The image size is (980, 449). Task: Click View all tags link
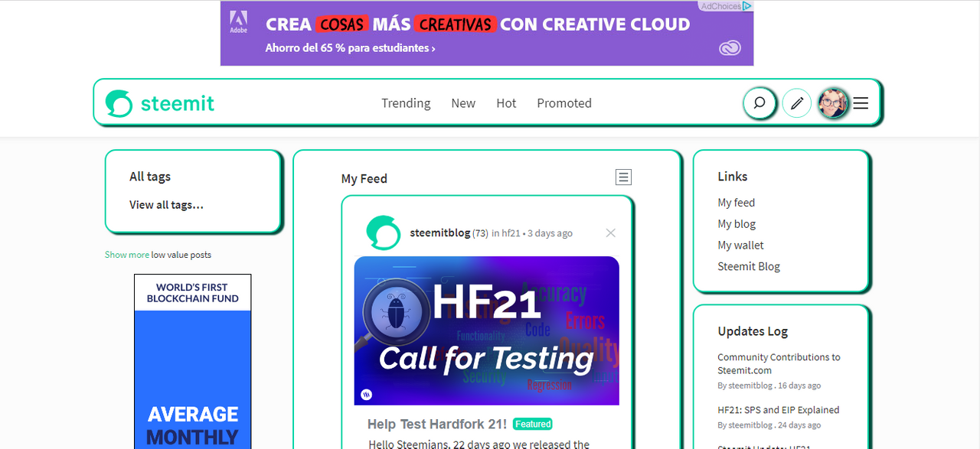[x=166, y=204]
